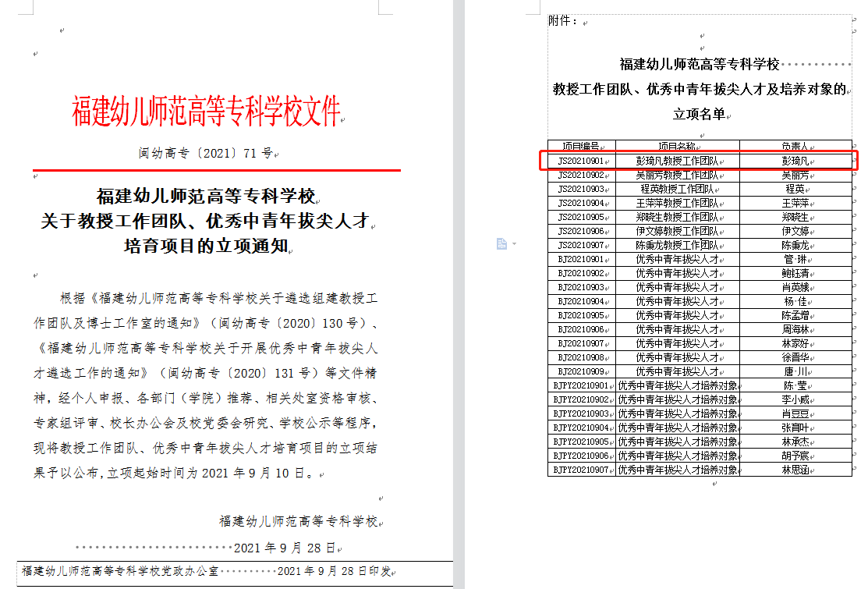
Task: Click the bold title line '培育项目的立项通知'
Action: [205, 246]
